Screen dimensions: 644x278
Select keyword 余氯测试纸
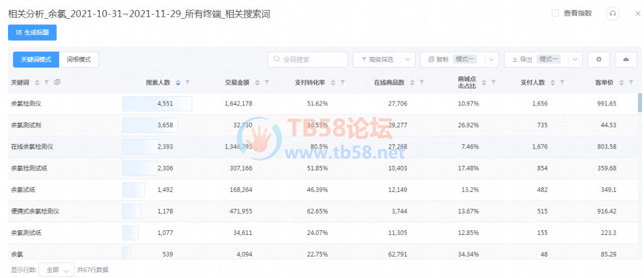tap(26, 233)
